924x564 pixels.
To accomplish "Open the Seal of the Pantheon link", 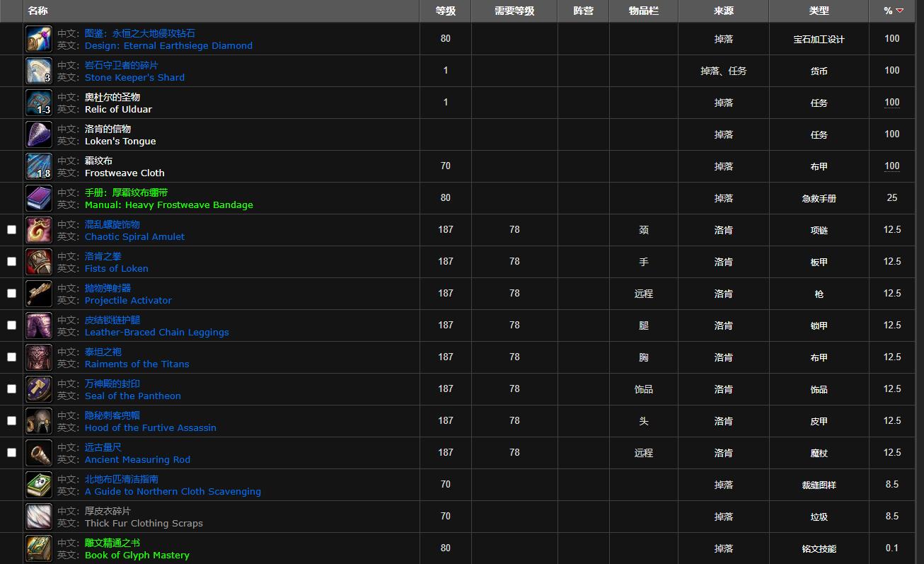I will (133, 396).
